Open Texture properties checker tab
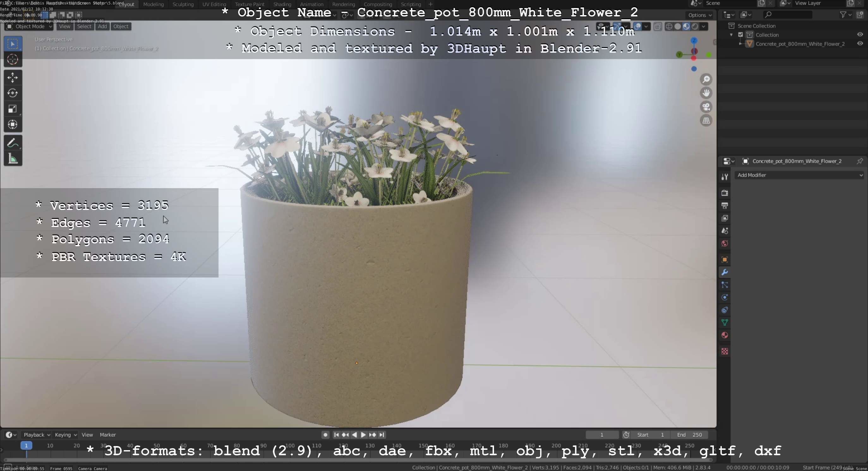 click(x=725, y=351)
